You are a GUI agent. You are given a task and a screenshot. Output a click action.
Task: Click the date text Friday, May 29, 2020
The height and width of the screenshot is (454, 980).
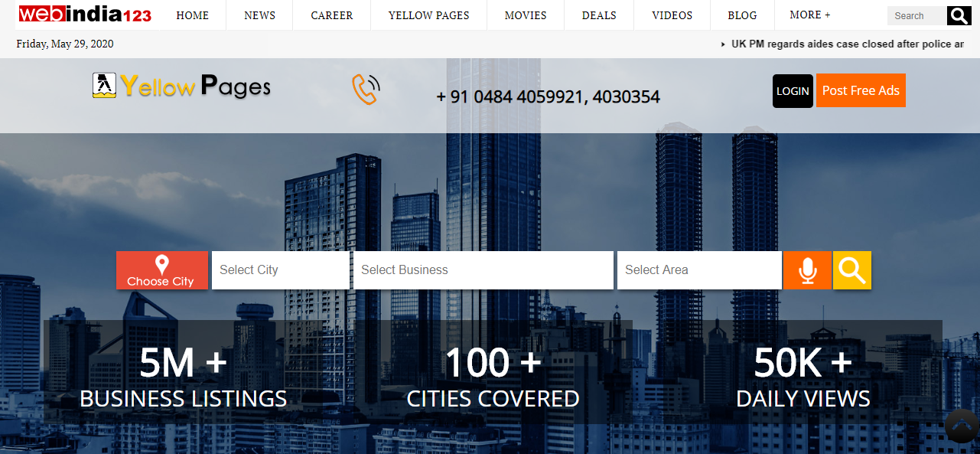pos(65,44)
